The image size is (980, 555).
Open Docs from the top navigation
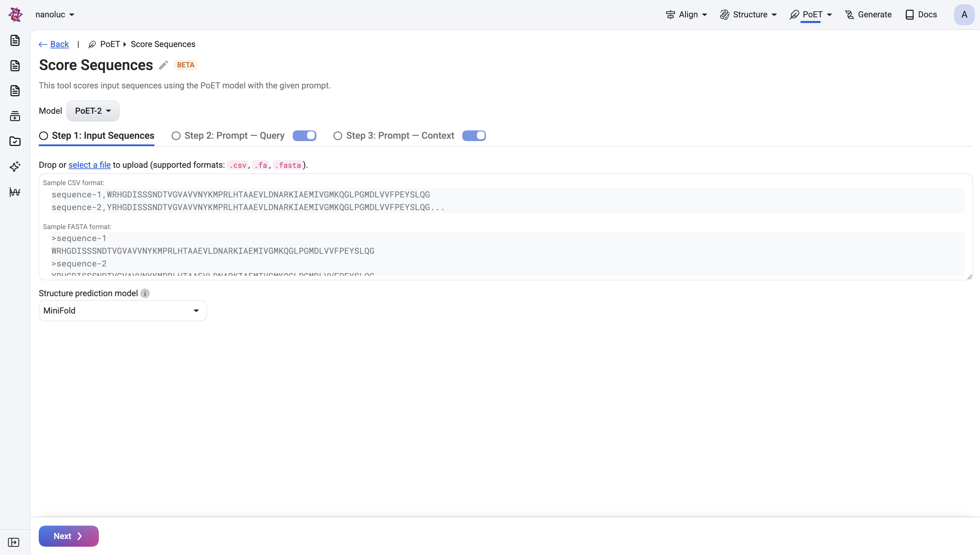921,14
